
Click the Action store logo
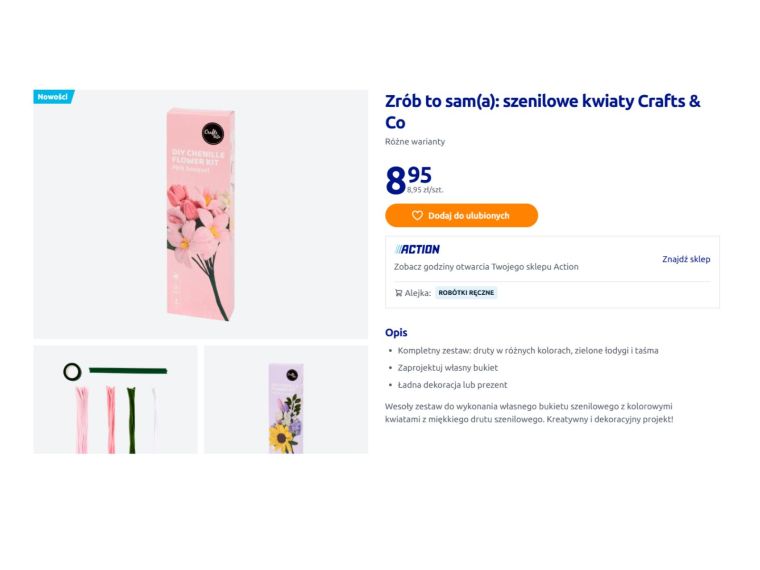point(418,249)
